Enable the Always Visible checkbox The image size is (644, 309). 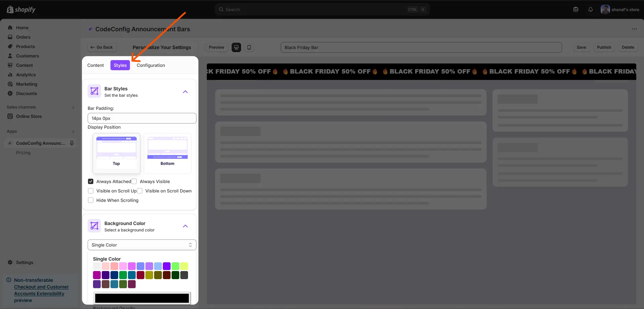click(x=134, y=181)
